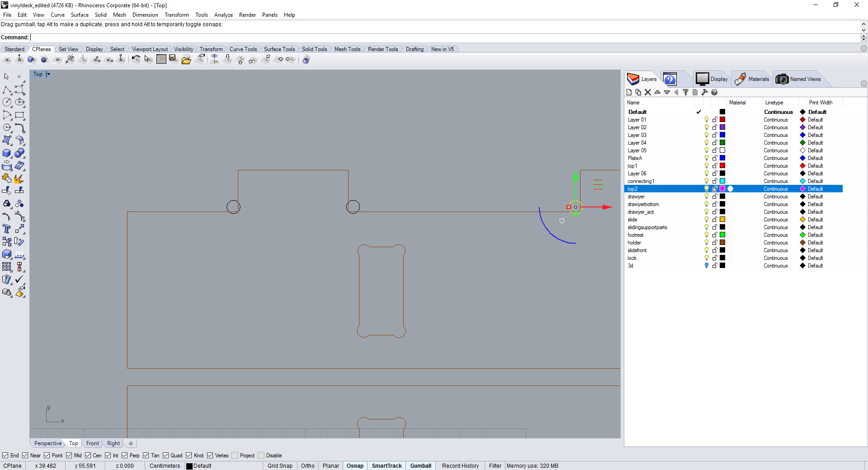Toggle the Mid osnap checkbox
Screen dimensions: 868x470
69,456
